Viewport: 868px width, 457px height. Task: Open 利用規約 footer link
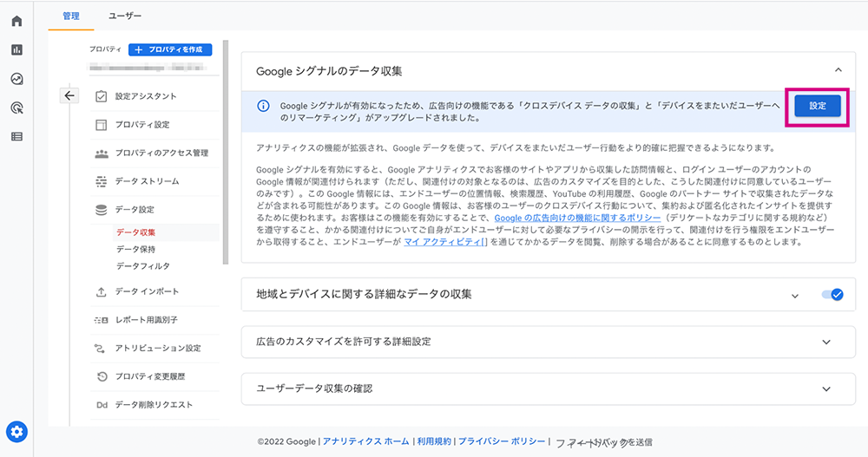[x=434, y=441]
